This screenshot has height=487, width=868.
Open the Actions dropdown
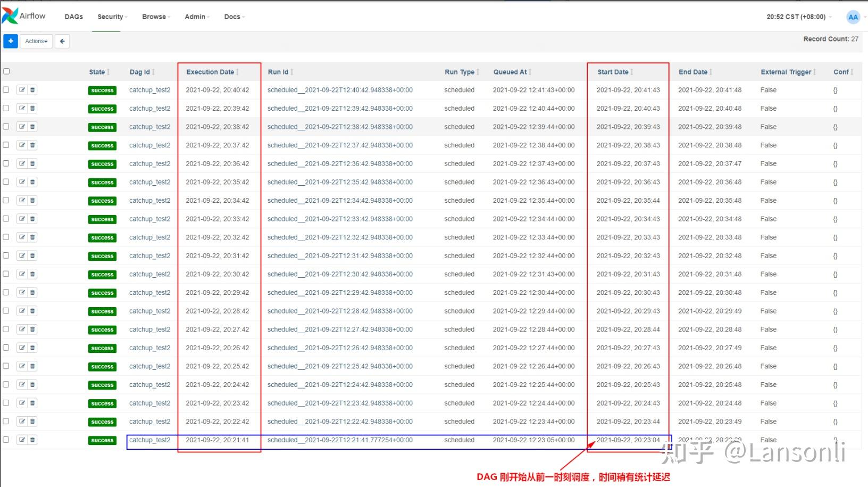pos(36,41)
